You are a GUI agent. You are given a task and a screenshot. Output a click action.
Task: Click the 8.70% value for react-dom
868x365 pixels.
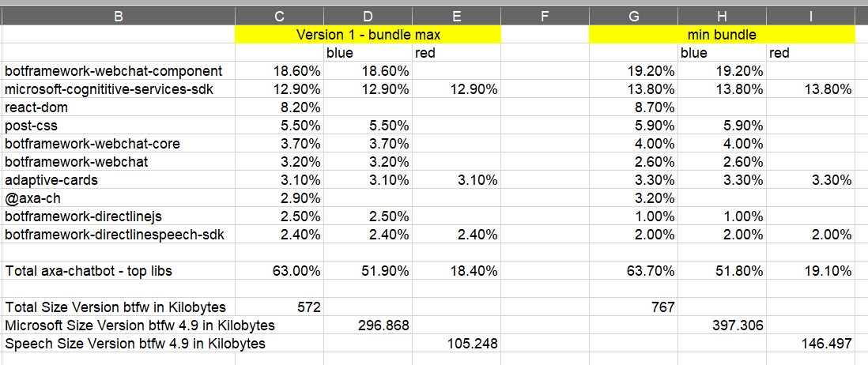click(654, 107)
